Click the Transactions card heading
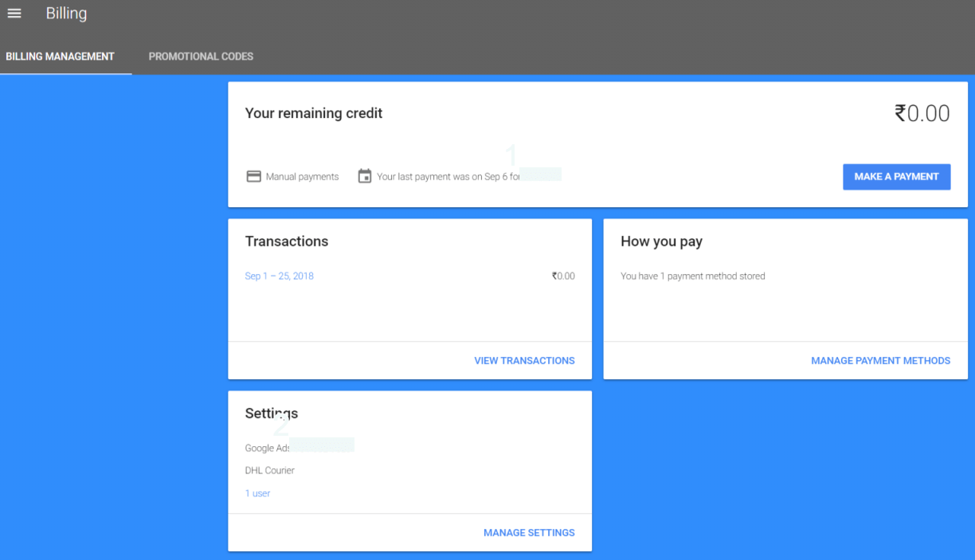The image size is (975, 560). [x=287, y=241]
